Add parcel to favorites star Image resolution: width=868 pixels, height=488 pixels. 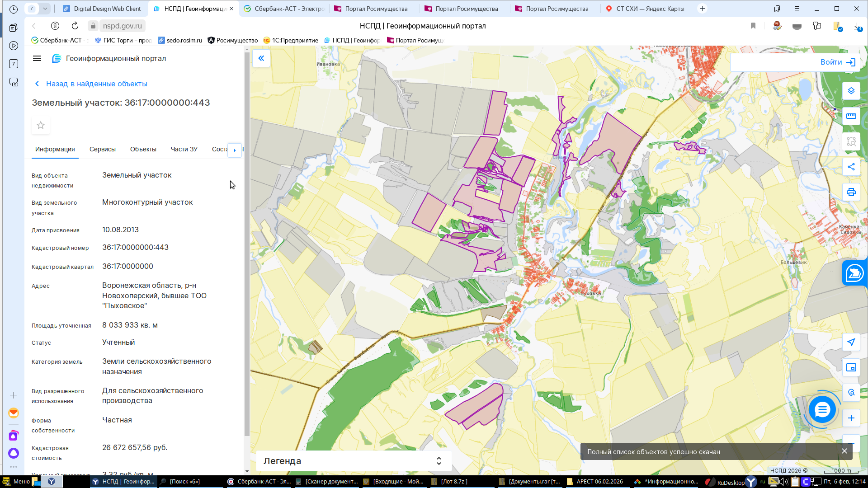(x=41, y=125)
